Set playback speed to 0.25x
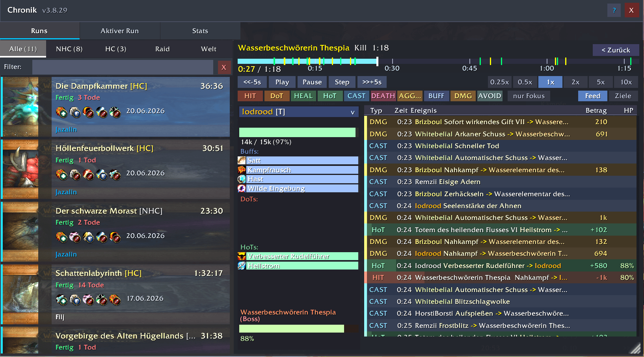 point(499,82)
